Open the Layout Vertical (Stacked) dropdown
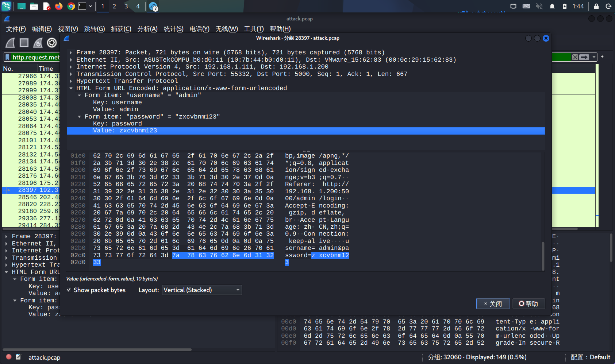615x364 pixels. coord(201,290)
